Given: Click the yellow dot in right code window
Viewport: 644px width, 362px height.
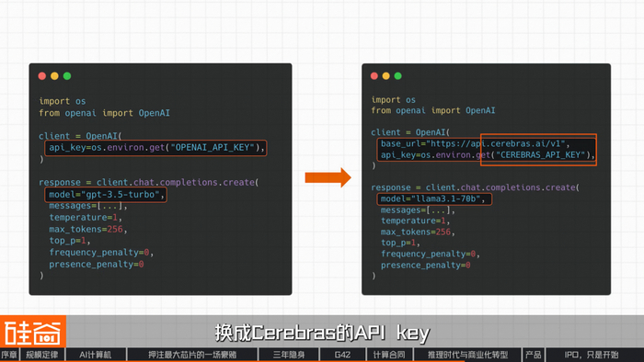Looking at the screenshot, I should (386, 76).
